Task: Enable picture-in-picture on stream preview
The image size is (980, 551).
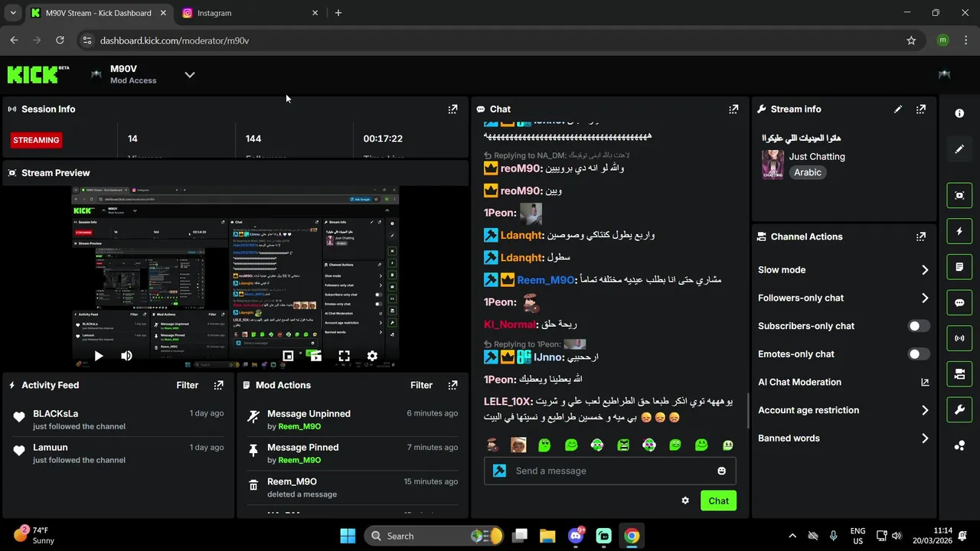Action: coord(288,356)
